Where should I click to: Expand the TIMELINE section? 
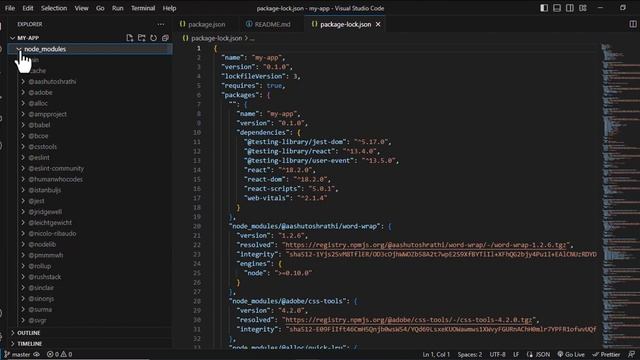13,344
